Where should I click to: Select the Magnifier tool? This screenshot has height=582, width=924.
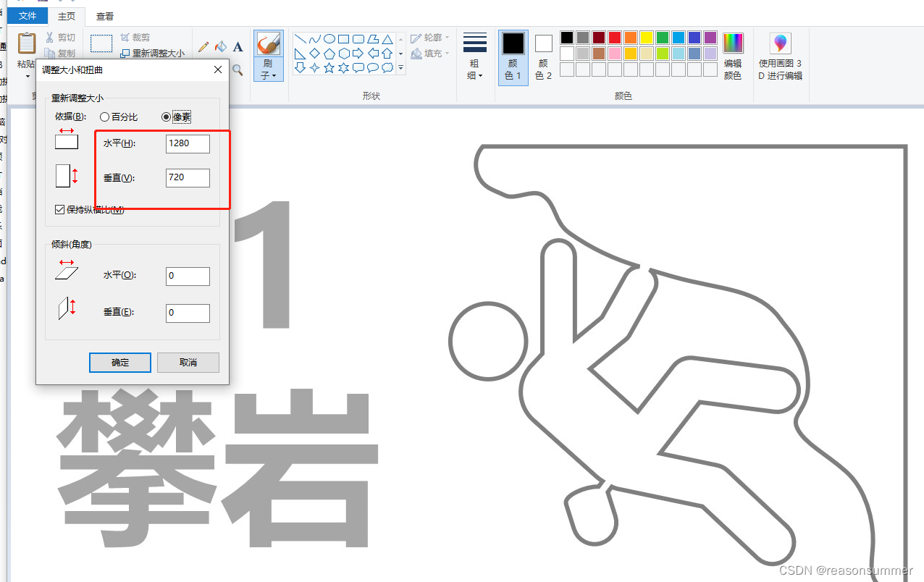point(238,69)
